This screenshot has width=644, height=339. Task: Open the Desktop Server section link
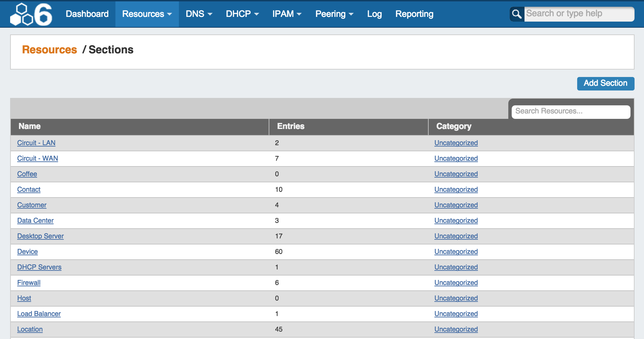[x=41, y=236]
